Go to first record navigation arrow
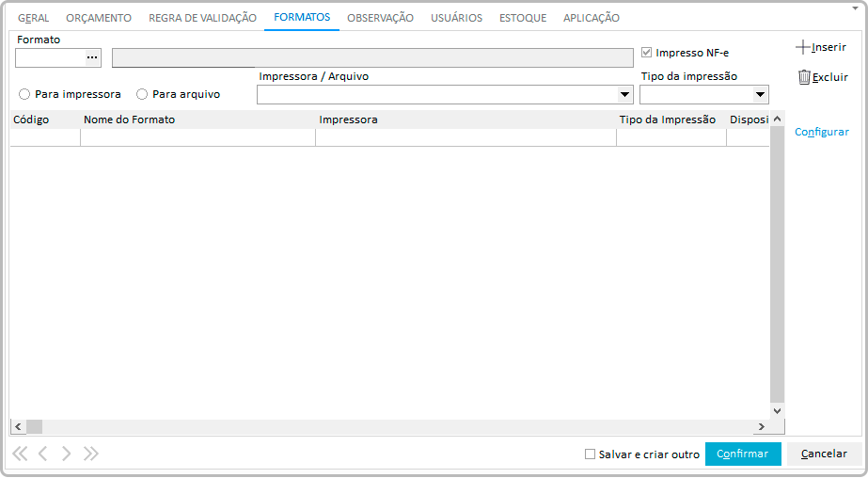 pyautogui.click(x=20, y=454)
